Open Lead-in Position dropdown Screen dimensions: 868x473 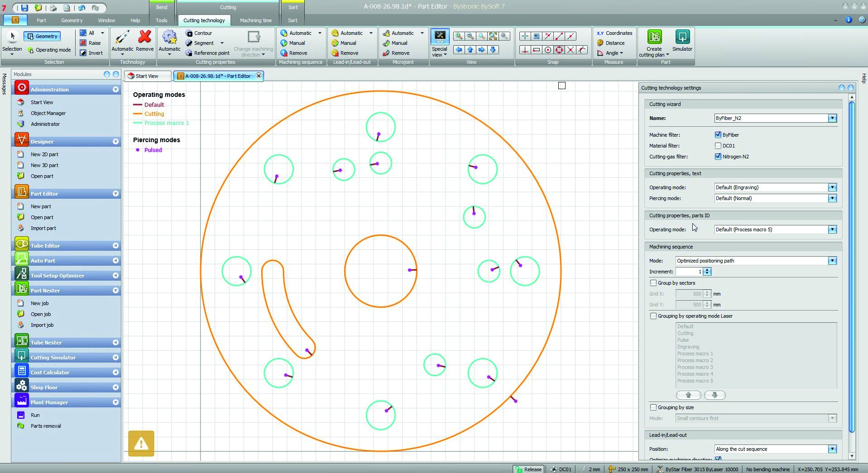click(x=832, y=449)
